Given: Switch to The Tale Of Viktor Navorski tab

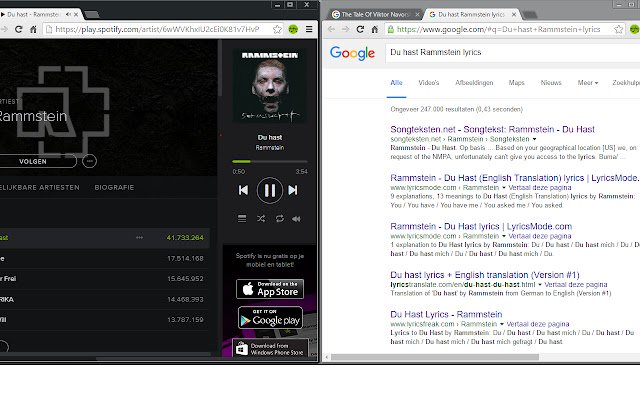Looking at the screenshot, I should tap(375, 14).
